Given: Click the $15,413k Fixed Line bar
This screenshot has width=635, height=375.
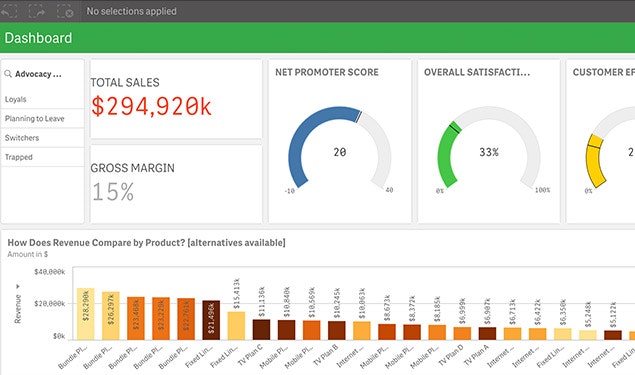Looking at the screenshot, I should pyautogui.click(x=236, y=326).
